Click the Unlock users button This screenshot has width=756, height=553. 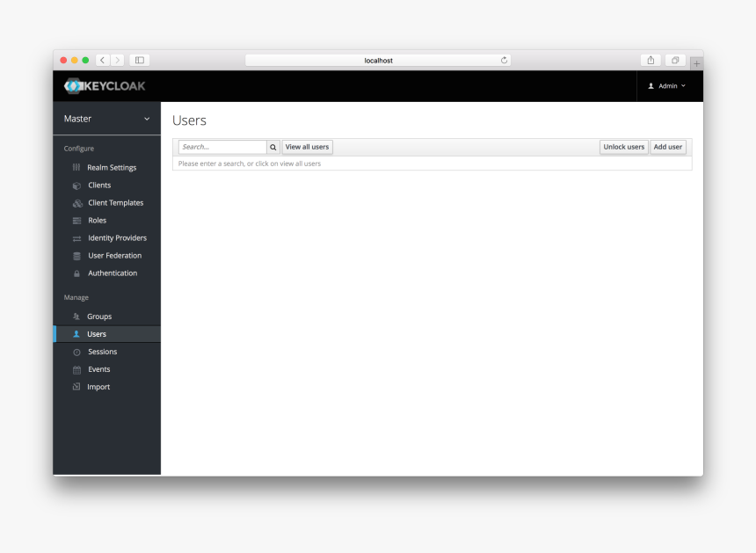[623, 147]
